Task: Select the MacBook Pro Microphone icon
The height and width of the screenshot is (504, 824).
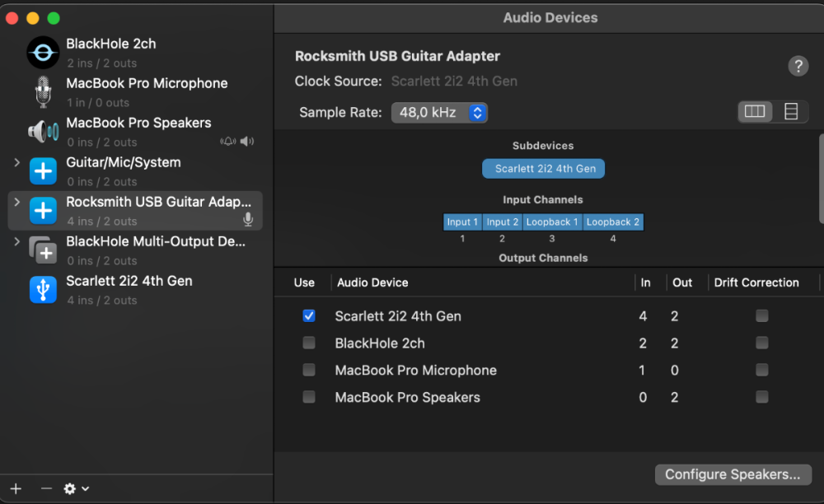Action: point(43,92)
